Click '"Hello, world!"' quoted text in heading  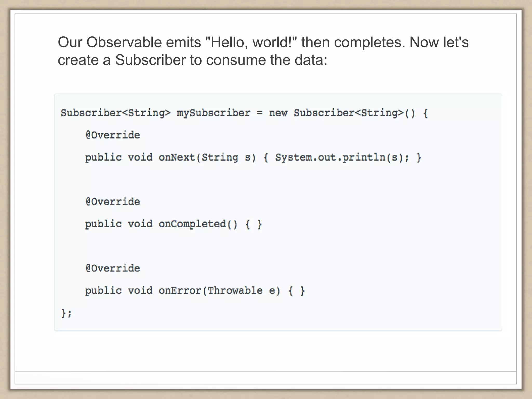(x=251, y=42)
